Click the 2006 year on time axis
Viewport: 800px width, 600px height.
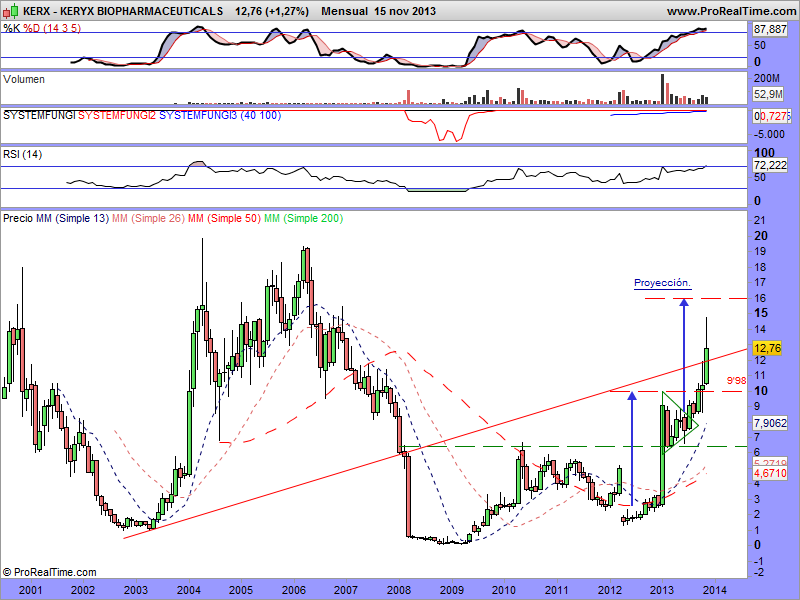click(294, 590)
